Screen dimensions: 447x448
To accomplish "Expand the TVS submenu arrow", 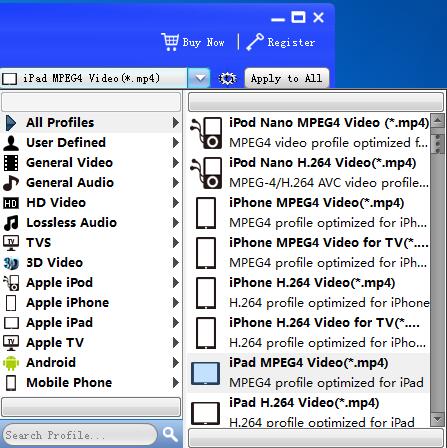I will (x=175, y=243).
